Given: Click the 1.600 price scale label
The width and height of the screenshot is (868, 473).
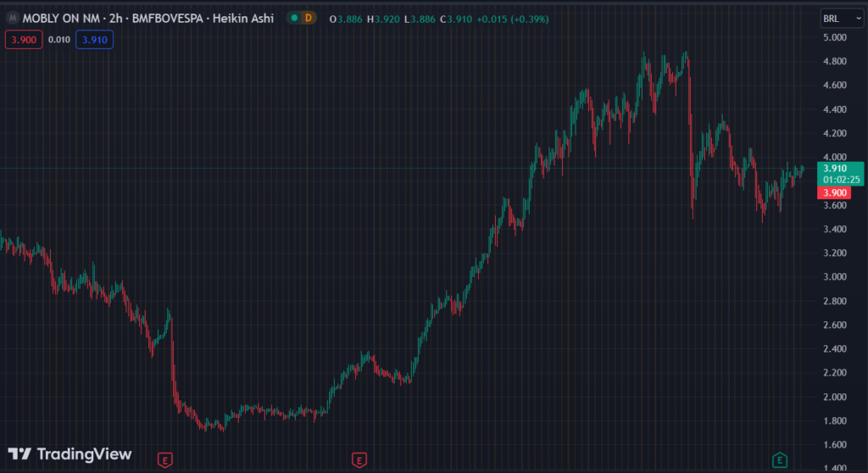Looking at the screenshot, I should tap(835, 444).
